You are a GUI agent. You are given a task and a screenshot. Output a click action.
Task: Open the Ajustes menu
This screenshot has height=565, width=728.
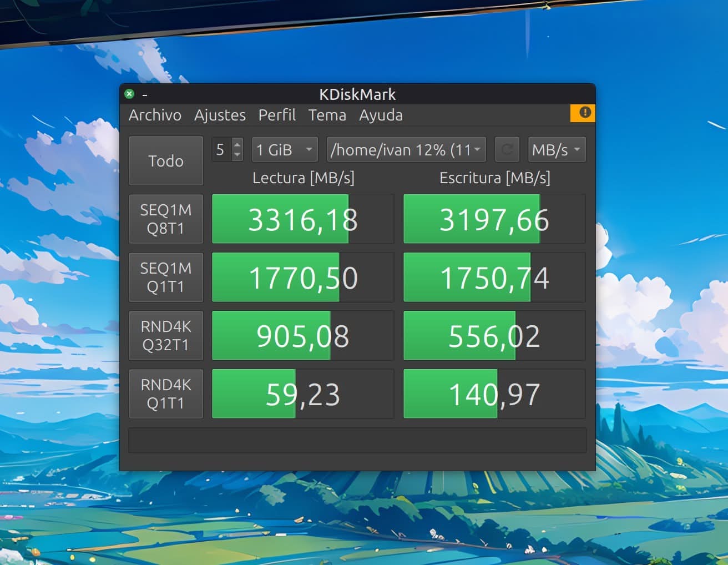tap(220, 115)
